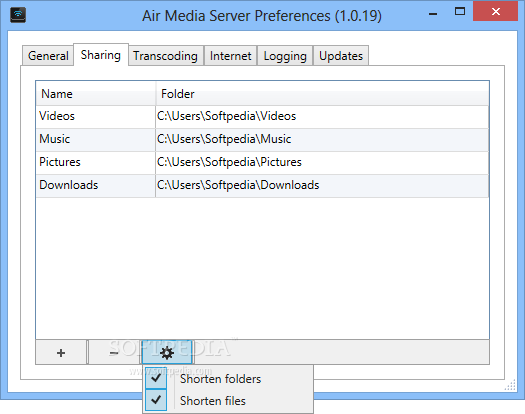Click the Air Media Server title bar icon
Image resolution: width=525 pixels, height=414 pixels.
(x=18, y=15)
